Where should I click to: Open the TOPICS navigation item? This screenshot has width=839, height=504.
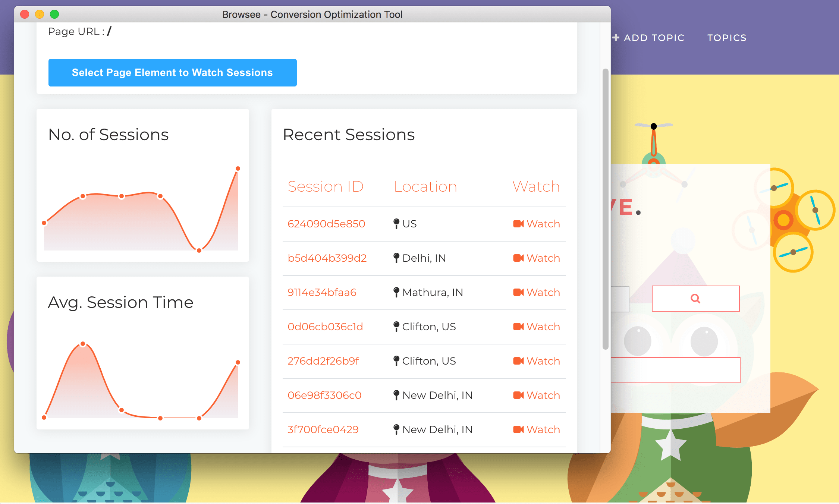pos(726,38)
